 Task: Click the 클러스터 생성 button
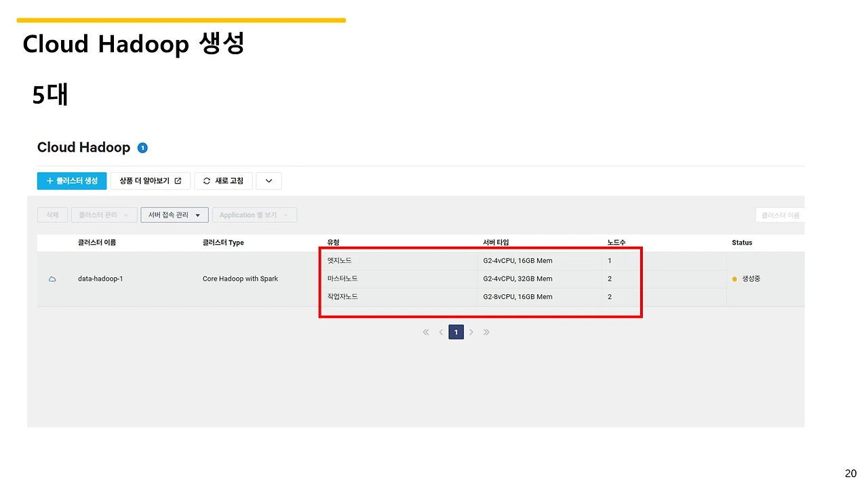coord(72,181)
